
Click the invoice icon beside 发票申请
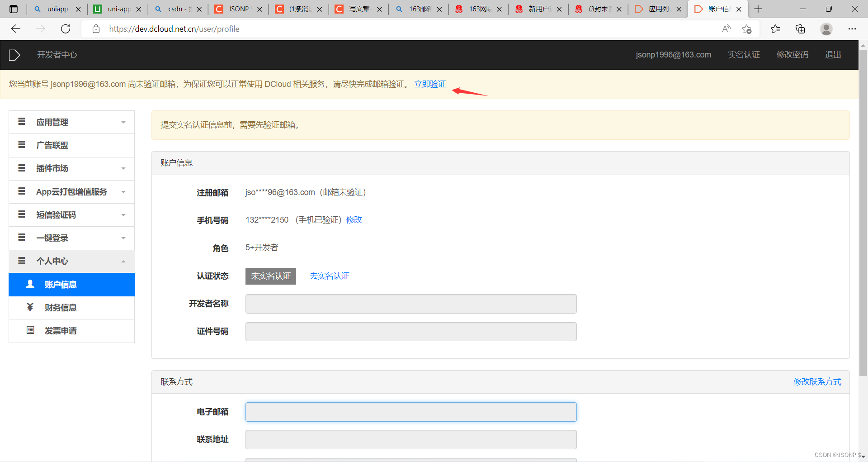pyautogui.click(x=30, y=330)
